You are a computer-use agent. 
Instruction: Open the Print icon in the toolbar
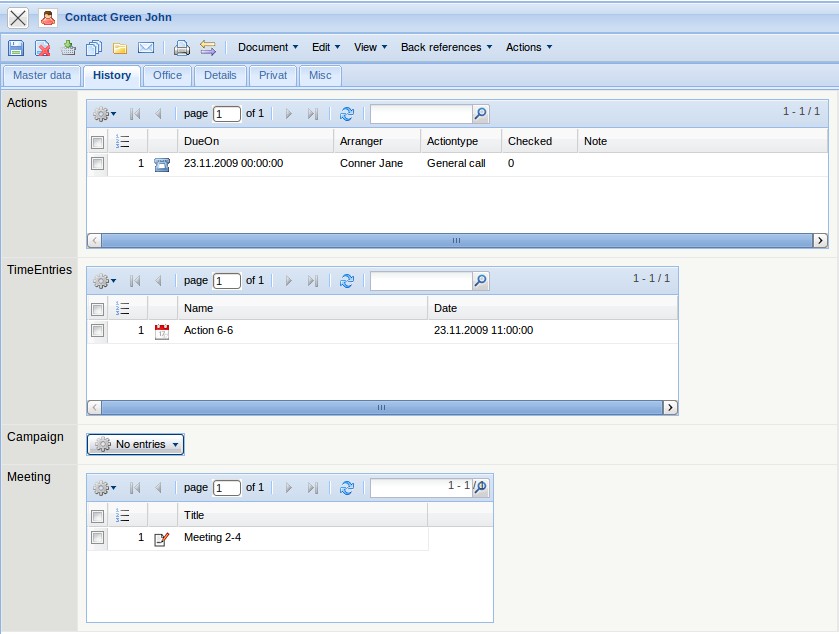182,47
